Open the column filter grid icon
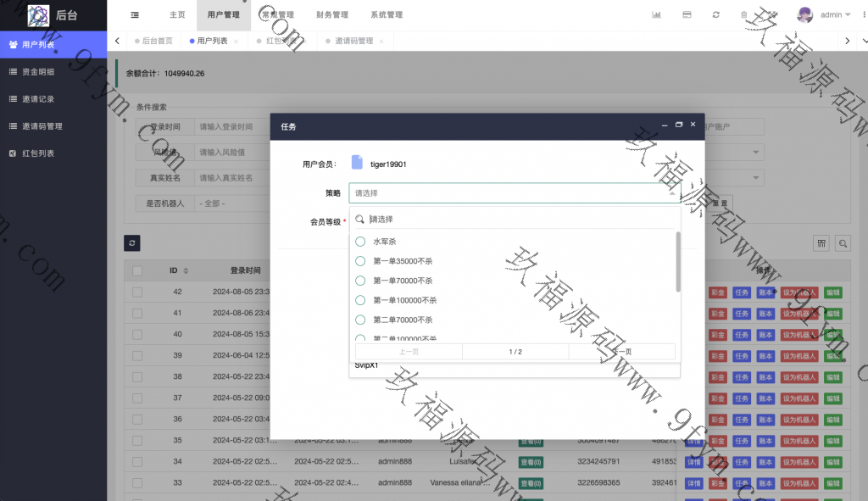The width and height of the screenshot is (868, 501). (x=821, y=243)
